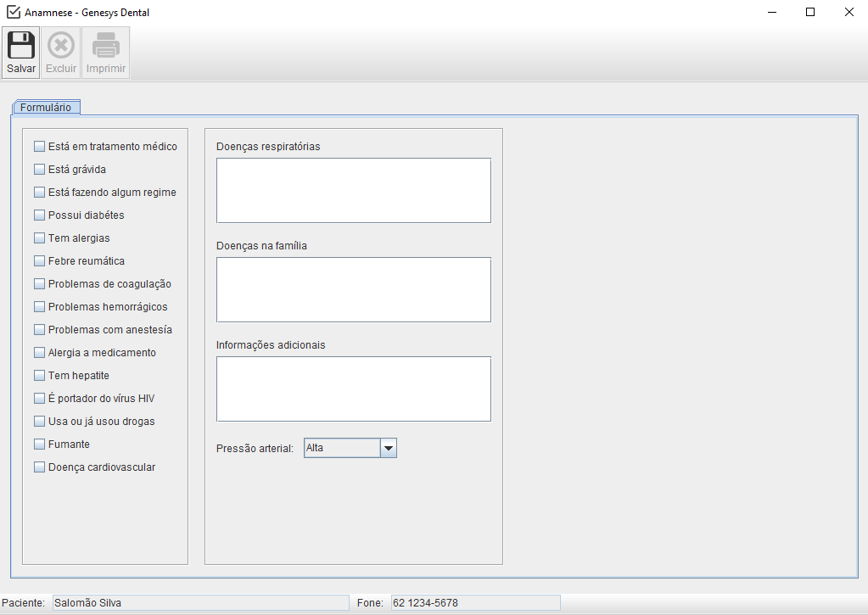Open the Pressão arterial dropdown arrow
This screenshot has height=615, width=868.
point(388,448)
